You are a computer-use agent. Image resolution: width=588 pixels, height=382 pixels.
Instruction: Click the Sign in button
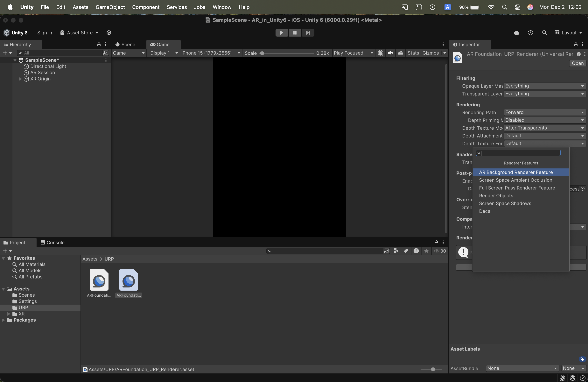tap(45, 33)
